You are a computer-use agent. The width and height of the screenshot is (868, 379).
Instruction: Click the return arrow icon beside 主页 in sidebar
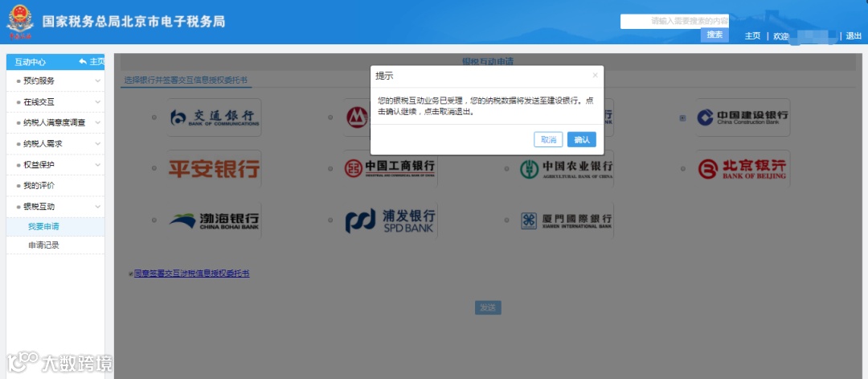[x=83, y=61]
